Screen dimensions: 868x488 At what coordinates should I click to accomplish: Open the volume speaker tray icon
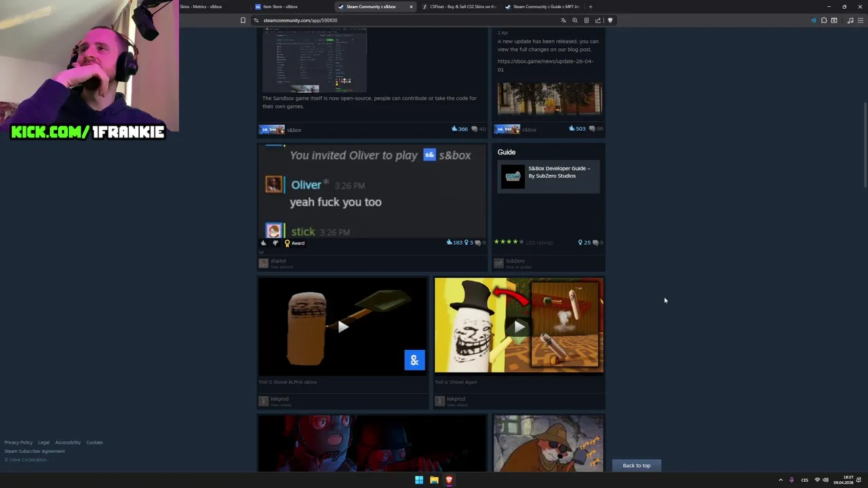click(825, 480)
